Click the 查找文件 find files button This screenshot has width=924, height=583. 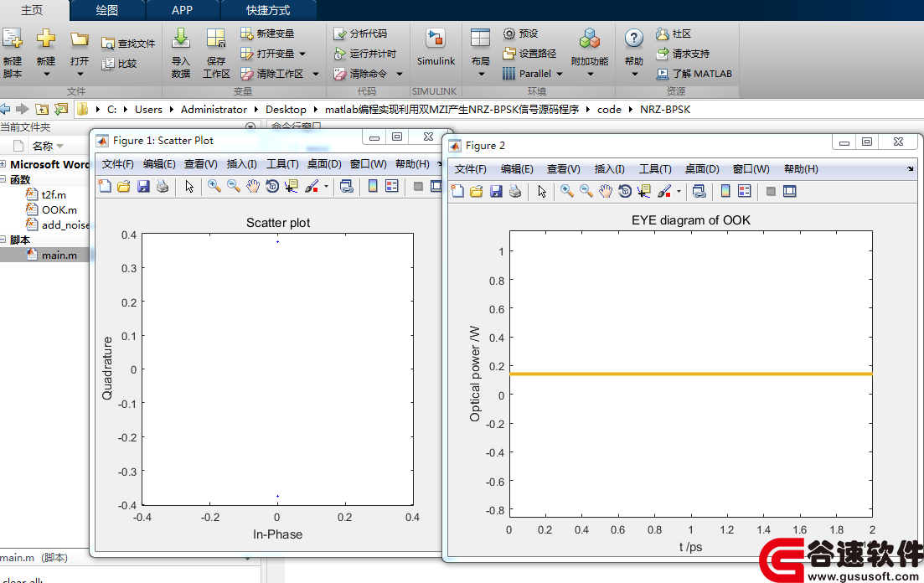click(128, 43)
